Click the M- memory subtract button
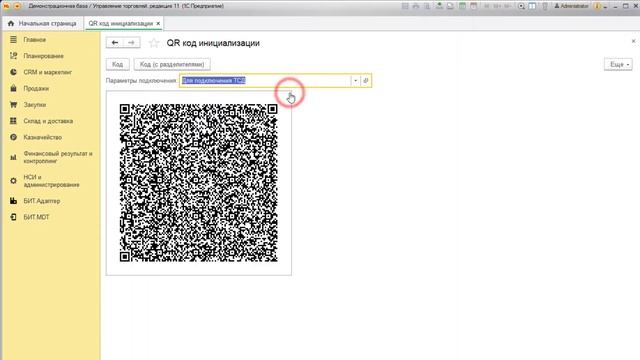This screenshot has height=360, width=640. (507, 6)
